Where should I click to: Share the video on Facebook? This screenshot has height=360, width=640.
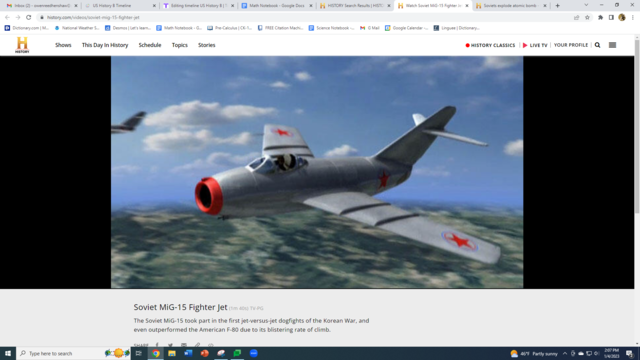(157, 345)
